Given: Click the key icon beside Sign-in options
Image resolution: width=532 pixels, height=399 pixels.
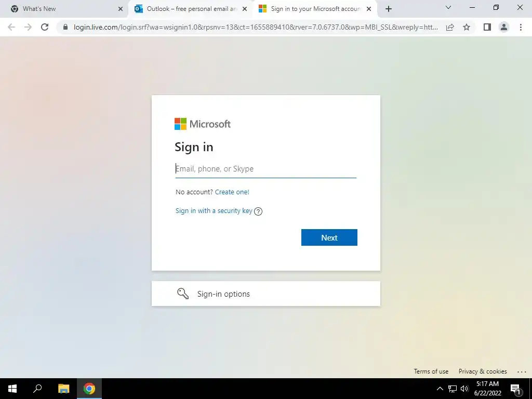Looking at the screenshot, I should point(183,294).
